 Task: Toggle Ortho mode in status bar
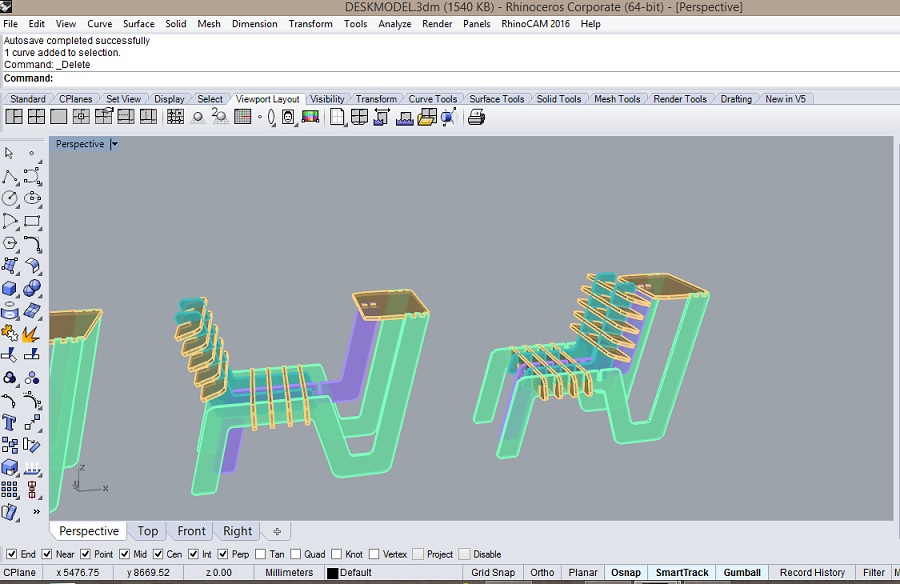coord(542,573)
